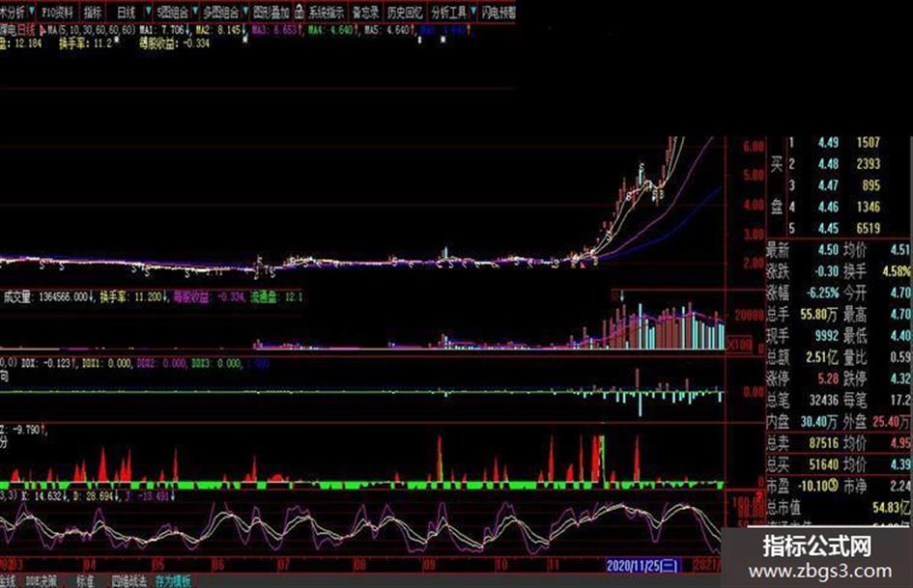The height and width of the screenshot is (588, 913).
Task: Open 图形叠加 overlay option
Action: [x=271, y=12]
